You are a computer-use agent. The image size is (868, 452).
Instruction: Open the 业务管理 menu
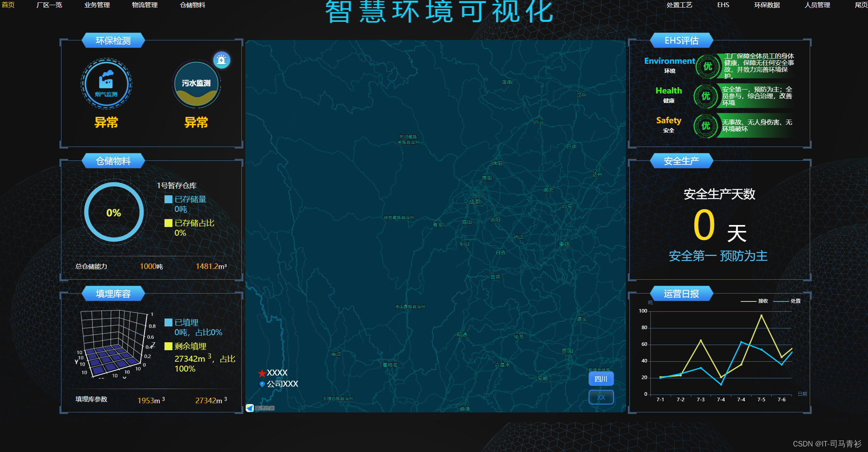(98, 5)
